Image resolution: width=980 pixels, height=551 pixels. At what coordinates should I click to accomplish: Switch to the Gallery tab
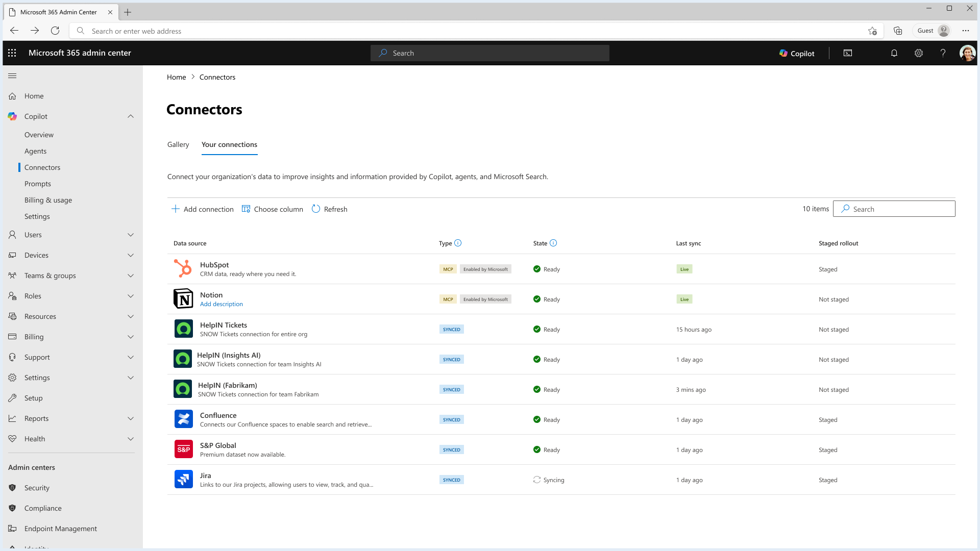(178, 145)
